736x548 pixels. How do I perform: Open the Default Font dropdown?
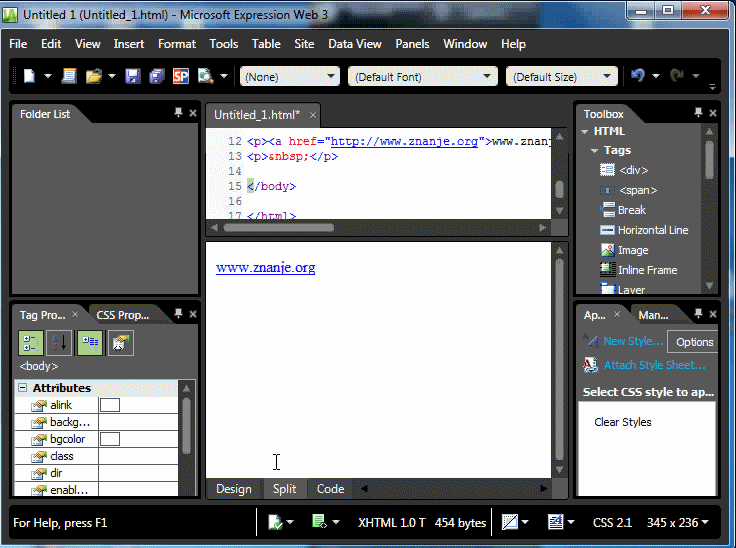422,77
